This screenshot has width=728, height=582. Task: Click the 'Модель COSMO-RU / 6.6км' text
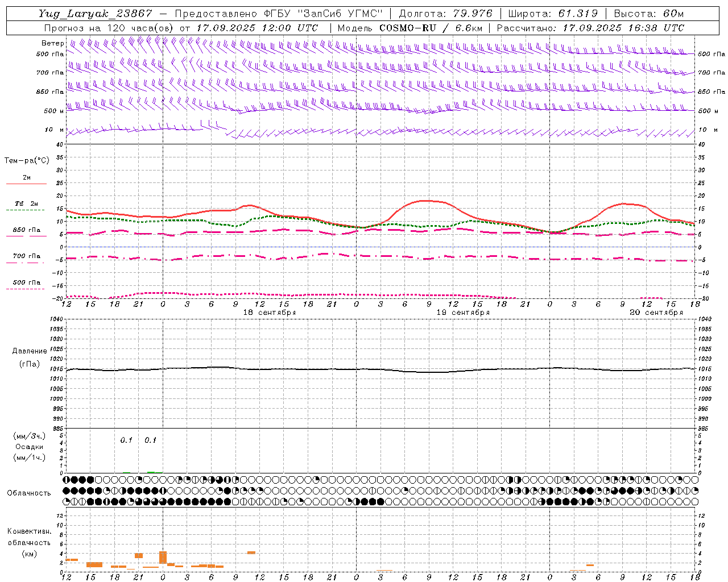[410, 28]
